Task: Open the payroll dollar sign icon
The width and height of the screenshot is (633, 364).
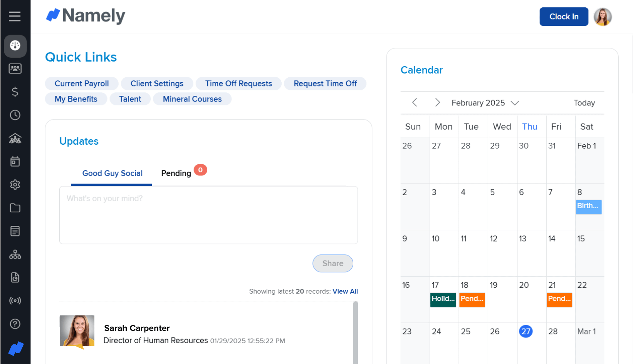Action: 15,92
